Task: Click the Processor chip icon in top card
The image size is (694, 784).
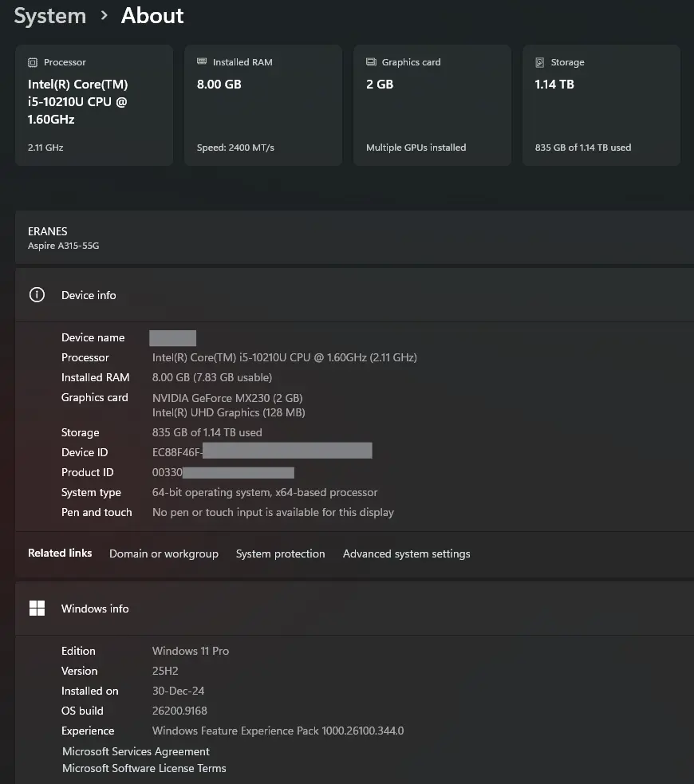Action: (33, 62)
